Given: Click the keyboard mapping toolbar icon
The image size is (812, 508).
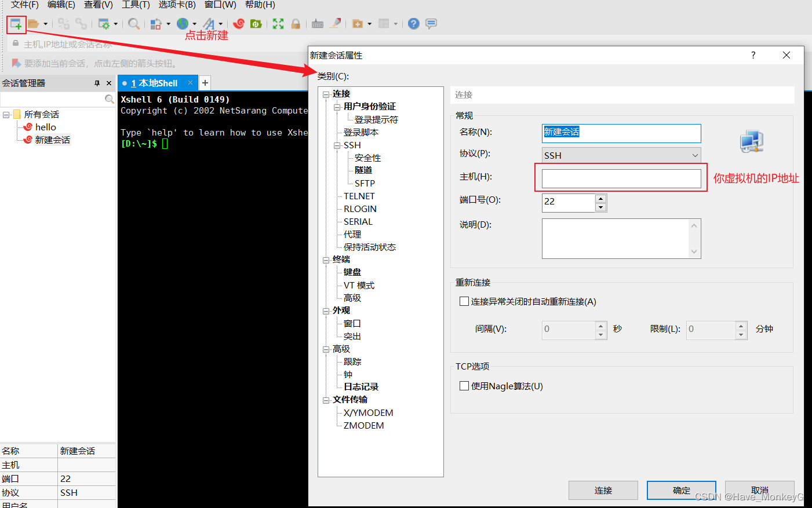Looking at the screenshot, I should pyautogui.click(x=318, y=24).
